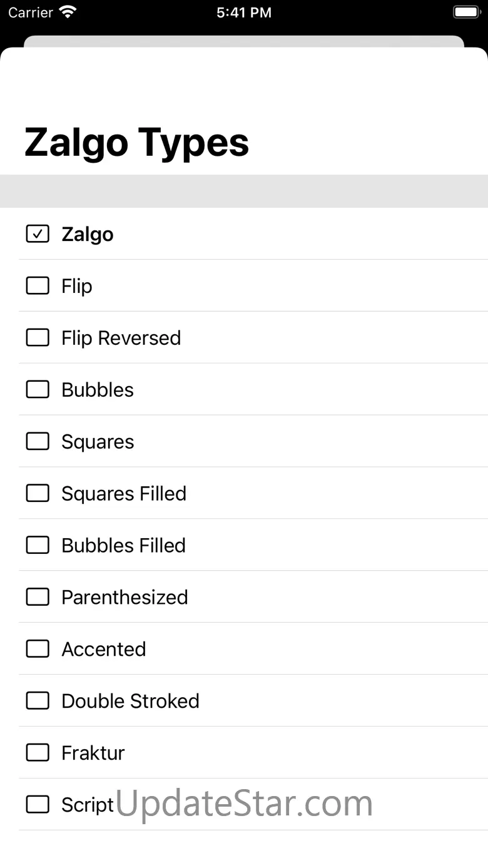Image resolution: width=488 pixels, height=868 pixels.
Task: Check the Accented checkbox
Action: coord(38,650)
